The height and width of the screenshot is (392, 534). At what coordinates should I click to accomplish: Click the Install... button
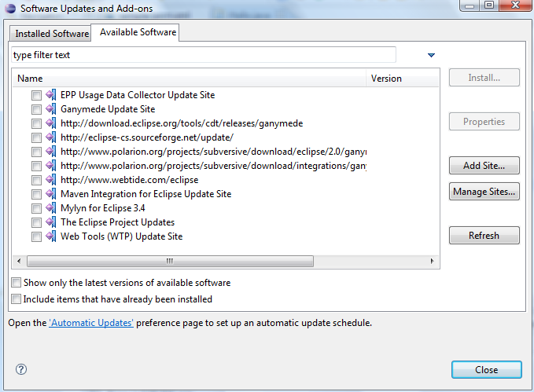click(x=484, y=78)
